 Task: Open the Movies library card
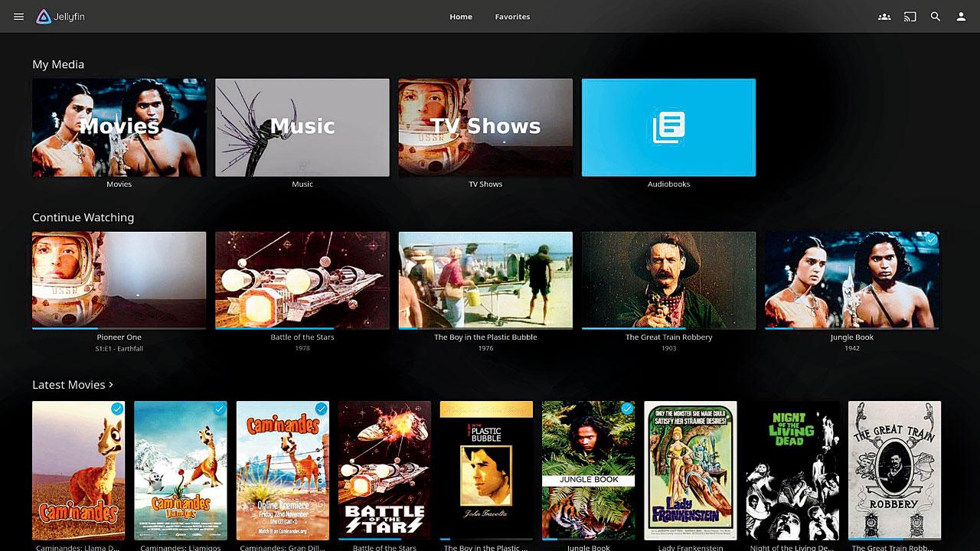(119, 128)
